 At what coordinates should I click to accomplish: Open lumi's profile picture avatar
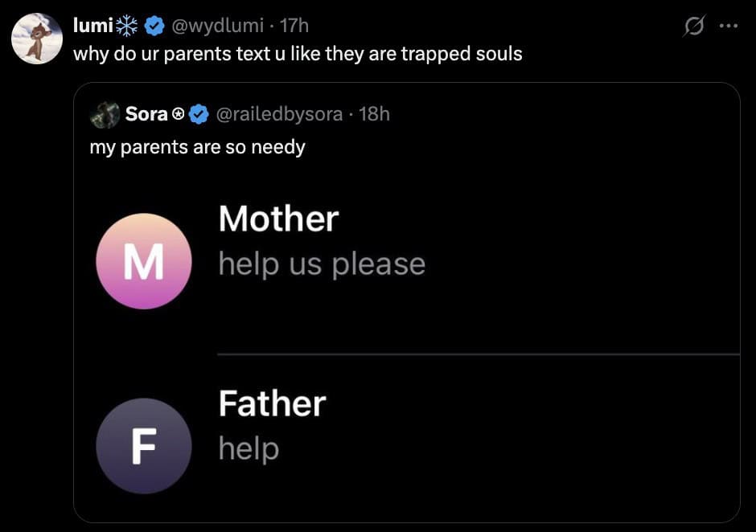37,39
